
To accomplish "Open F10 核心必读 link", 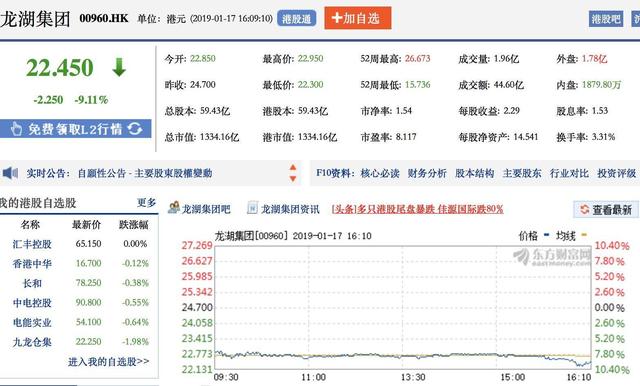I will pos(380,173).
